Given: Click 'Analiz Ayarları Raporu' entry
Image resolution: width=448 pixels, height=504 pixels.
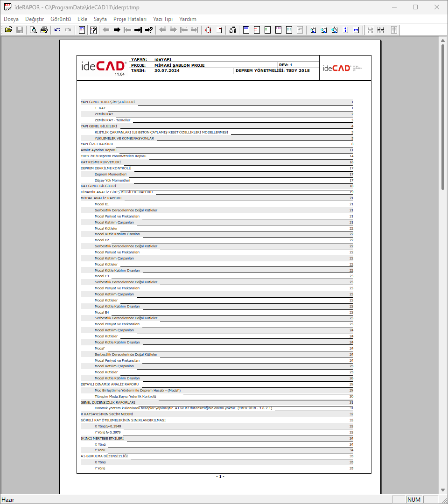Looking at the screenshot, I should (x=98, y=150).
